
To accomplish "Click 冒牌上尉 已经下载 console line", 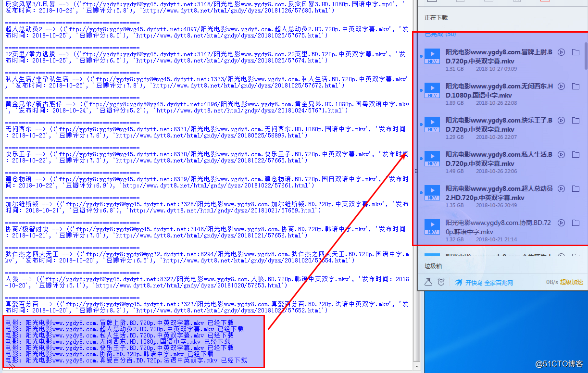I will [x=119, y=323].
